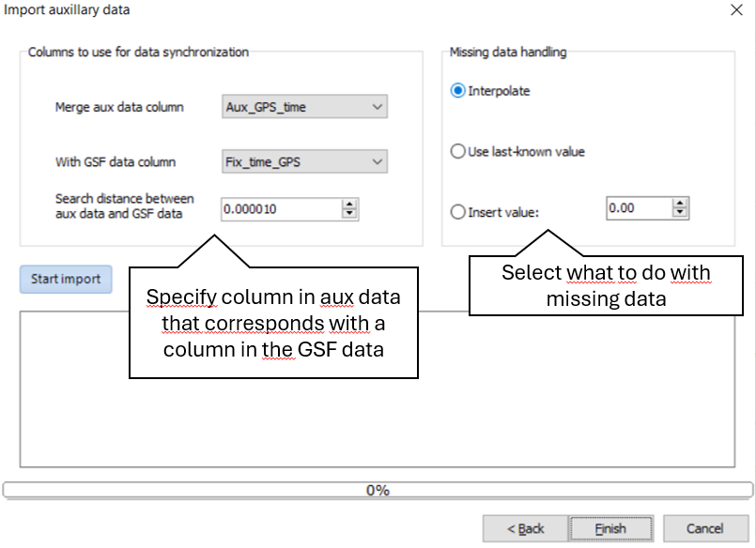This screenshot has width=756, height=548.
Task: Click the Finish button
Action: 610,527
